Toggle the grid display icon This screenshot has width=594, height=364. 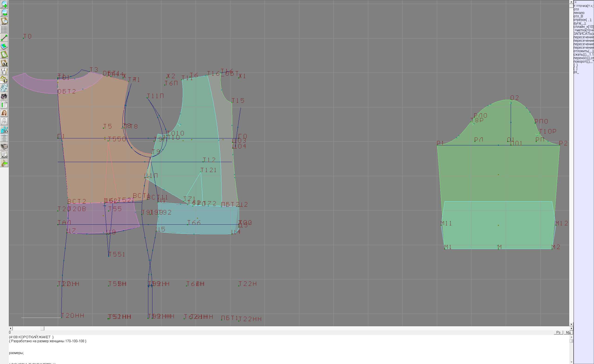point(4,29)
